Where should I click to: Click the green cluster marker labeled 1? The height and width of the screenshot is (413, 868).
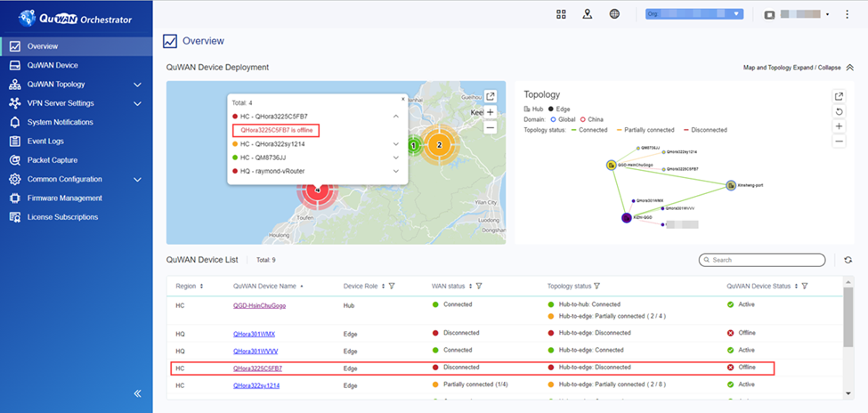tap(413, 145)
